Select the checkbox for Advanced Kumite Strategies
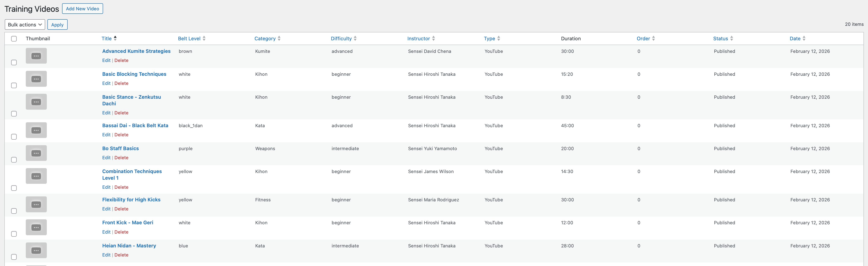Screen dimensions: 868x266 click(x=14, y=62)
